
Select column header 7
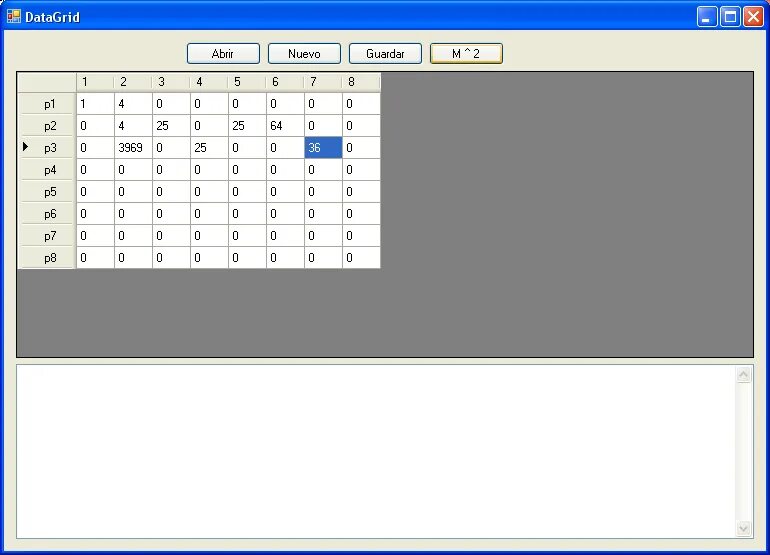pos(323,82)
